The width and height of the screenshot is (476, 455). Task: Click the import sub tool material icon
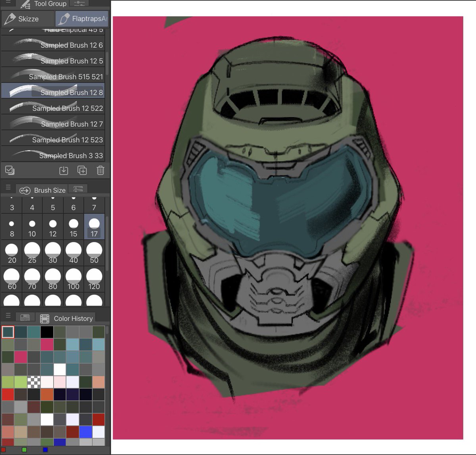(63, 170)
